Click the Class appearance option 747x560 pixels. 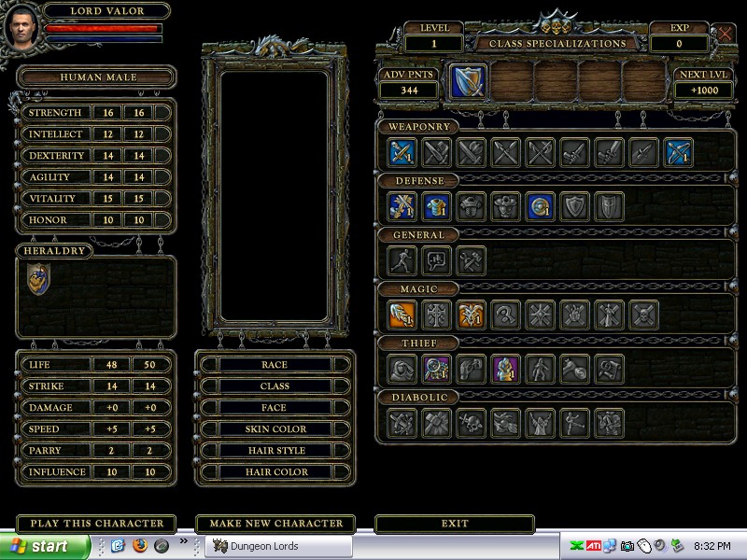275,386
